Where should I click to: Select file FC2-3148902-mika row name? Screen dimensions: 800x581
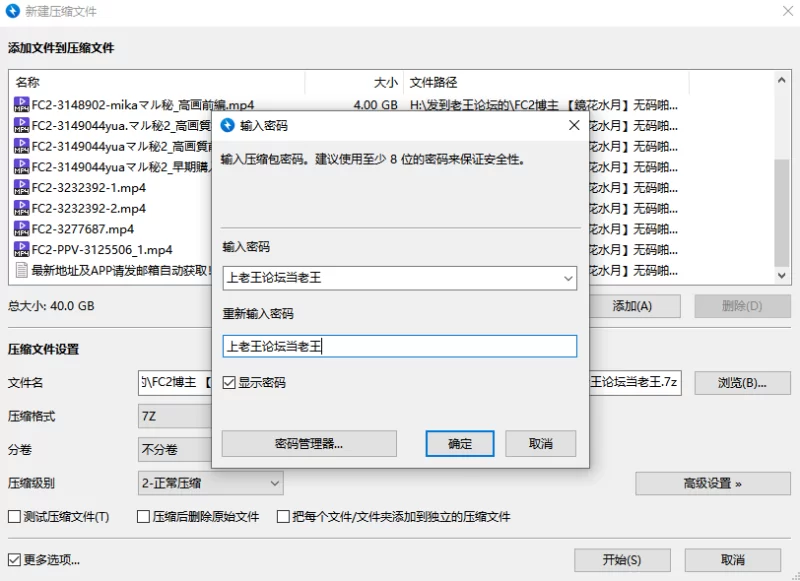pyautogui.click(x=143, y=105)
